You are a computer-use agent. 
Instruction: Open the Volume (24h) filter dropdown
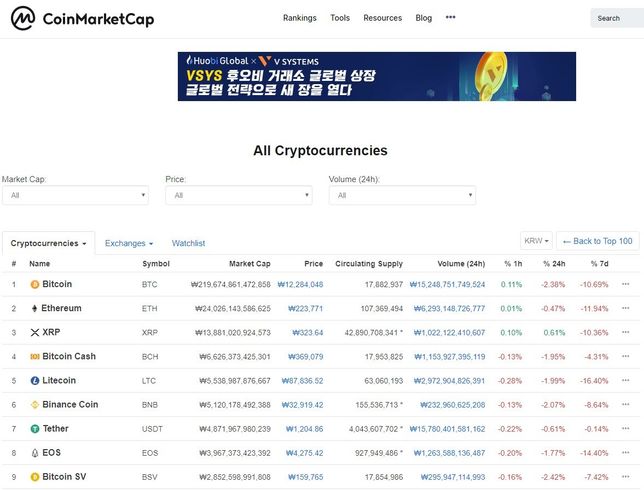click(402, 195)
